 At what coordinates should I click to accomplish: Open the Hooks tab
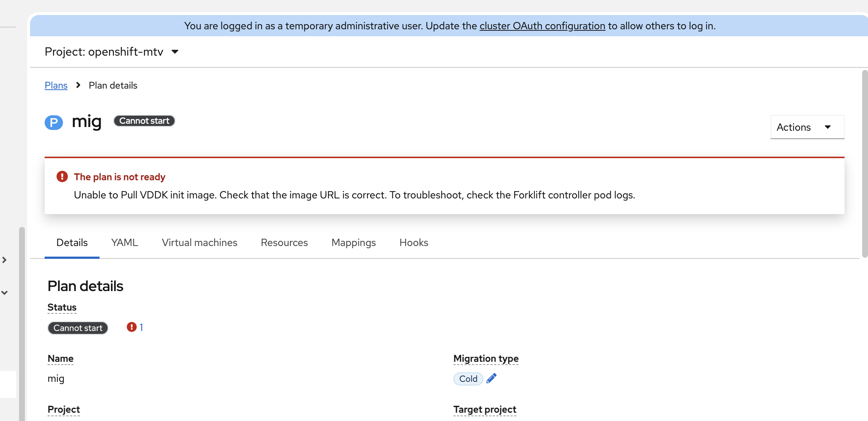point(414,243)
